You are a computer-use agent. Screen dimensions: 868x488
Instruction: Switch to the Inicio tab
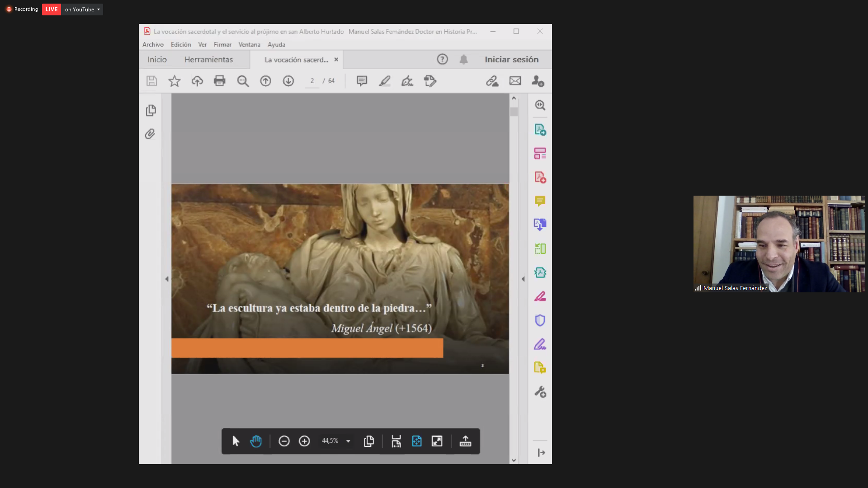pyautogui.click(x=157, y=60)
